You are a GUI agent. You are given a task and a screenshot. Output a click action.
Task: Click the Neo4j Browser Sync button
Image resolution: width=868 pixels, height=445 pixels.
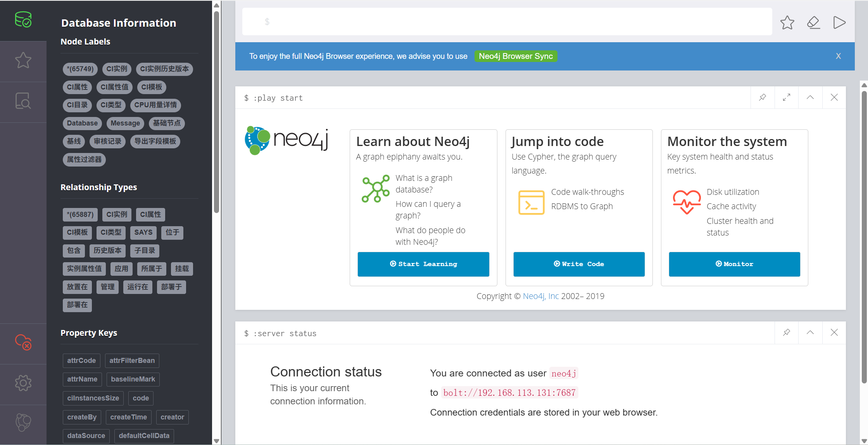[516, 56]
